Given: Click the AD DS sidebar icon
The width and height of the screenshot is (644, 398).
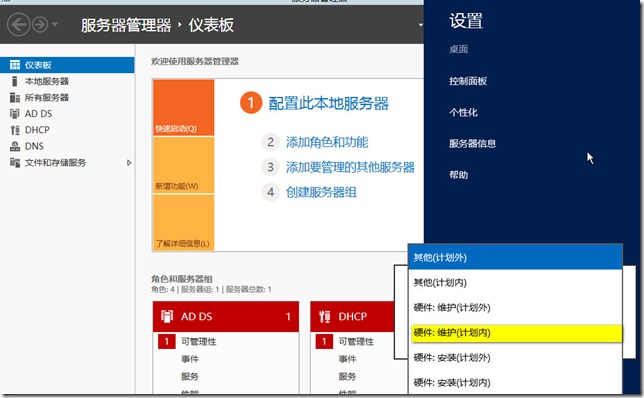Looking at the screenshot, I should pyautogui.click(x=15, y=114).
